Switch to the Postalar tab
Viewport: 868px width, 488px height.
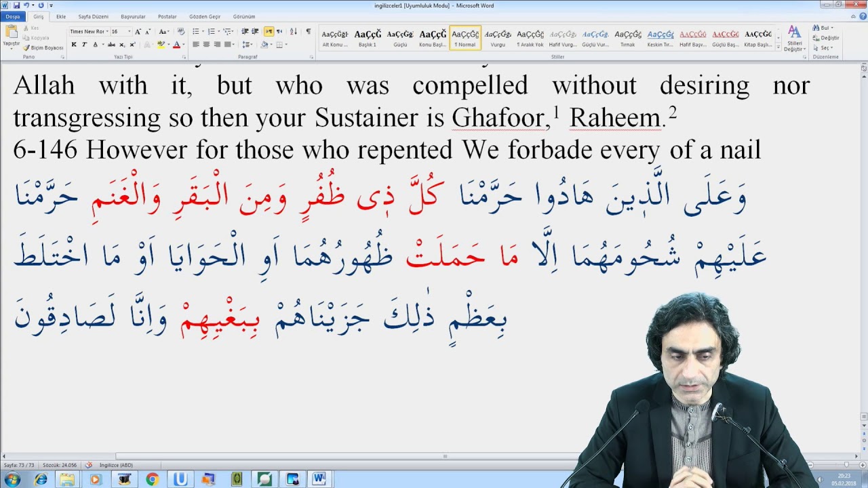pyautogui.click(x=167, y=16)
